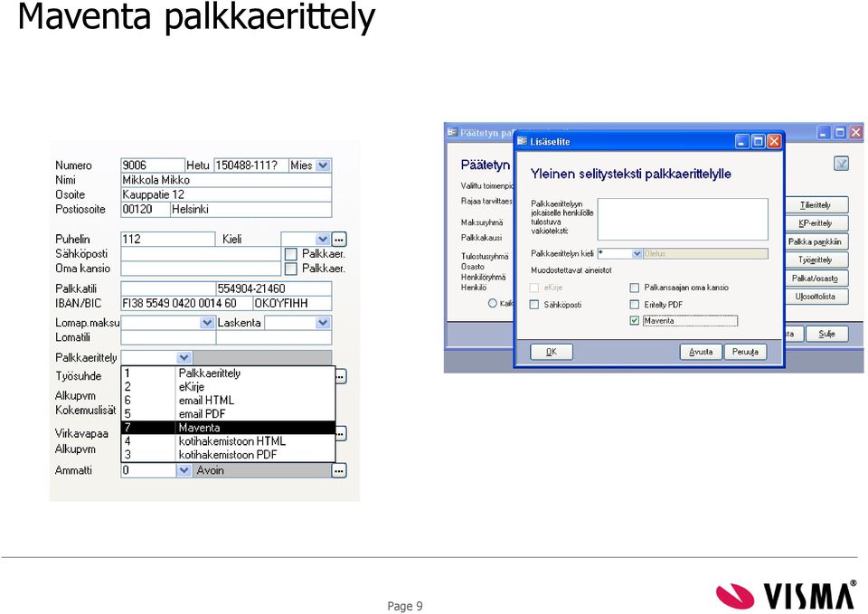Enable the Eritelty PDF checkbox
868x614 pixels.
pos(635,305)
